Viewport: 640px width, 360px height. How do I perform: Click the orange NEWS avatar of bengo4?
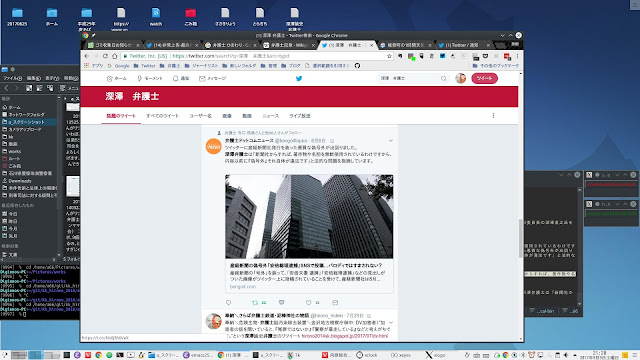(213, 147)
